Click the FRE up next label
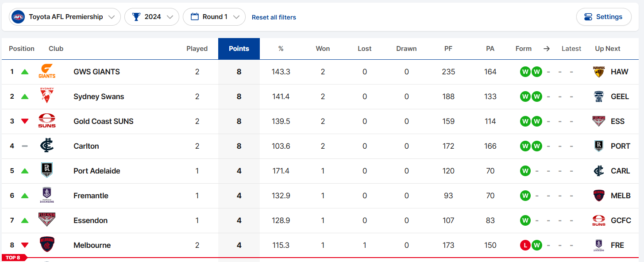 click(617, 245)
